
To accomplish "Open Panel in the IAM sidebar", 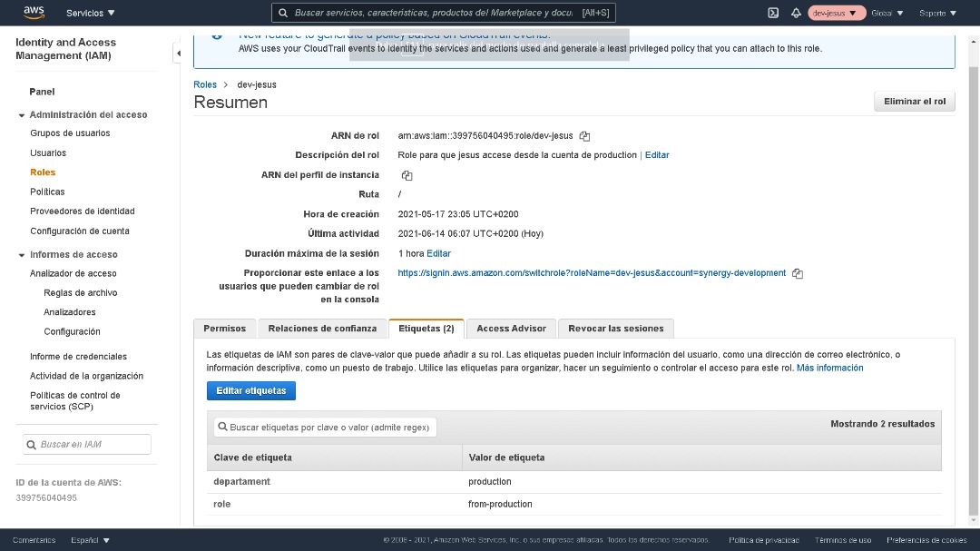I will coord(42,92).
